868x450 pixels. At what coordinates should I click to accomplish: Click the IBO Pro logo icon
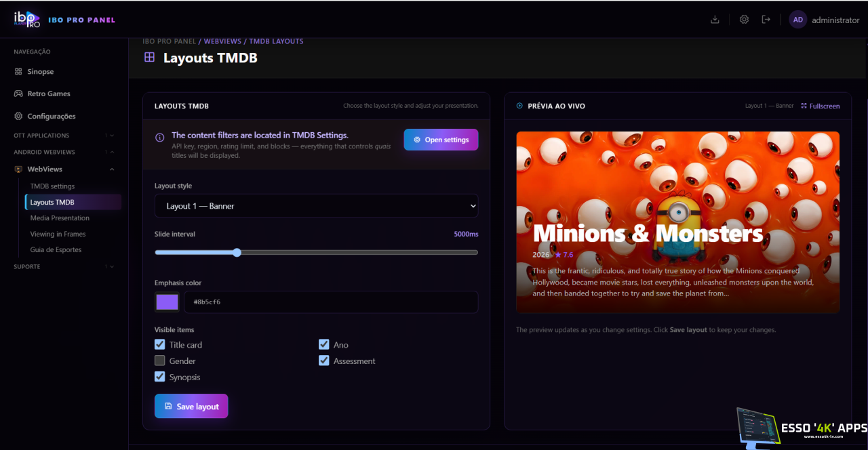tap(26, 20)
